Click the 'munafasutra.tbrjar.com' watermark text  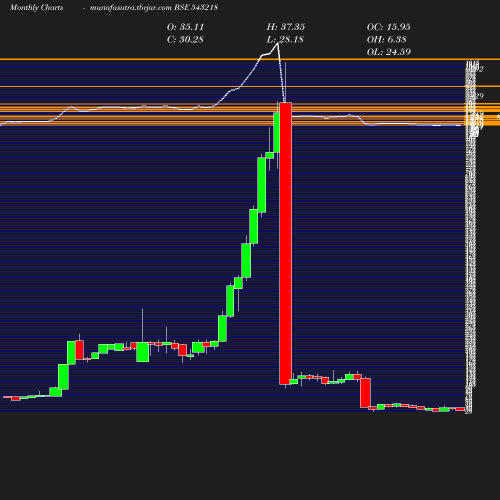tap(131, 8)
